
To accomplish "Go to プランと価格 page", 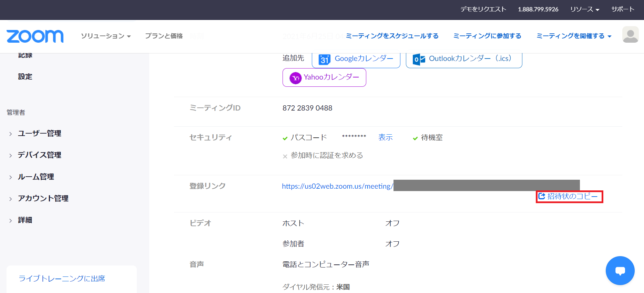I will pyautogui.click(x=164, y=36).
